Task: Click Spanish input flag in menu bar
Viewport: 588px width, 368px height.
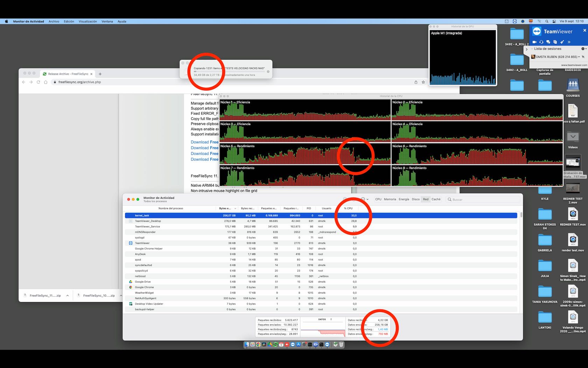Action: tap(531, 21)
